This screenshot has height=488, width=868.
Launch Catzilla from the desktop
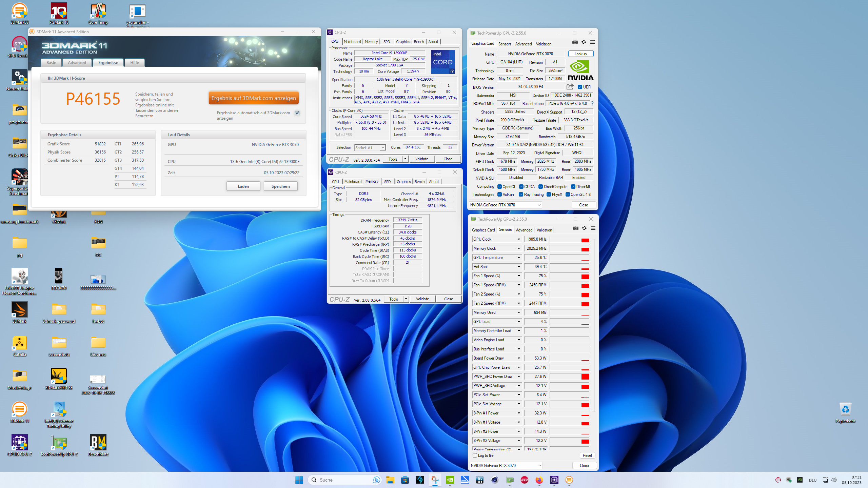click(x=19, y=346)
